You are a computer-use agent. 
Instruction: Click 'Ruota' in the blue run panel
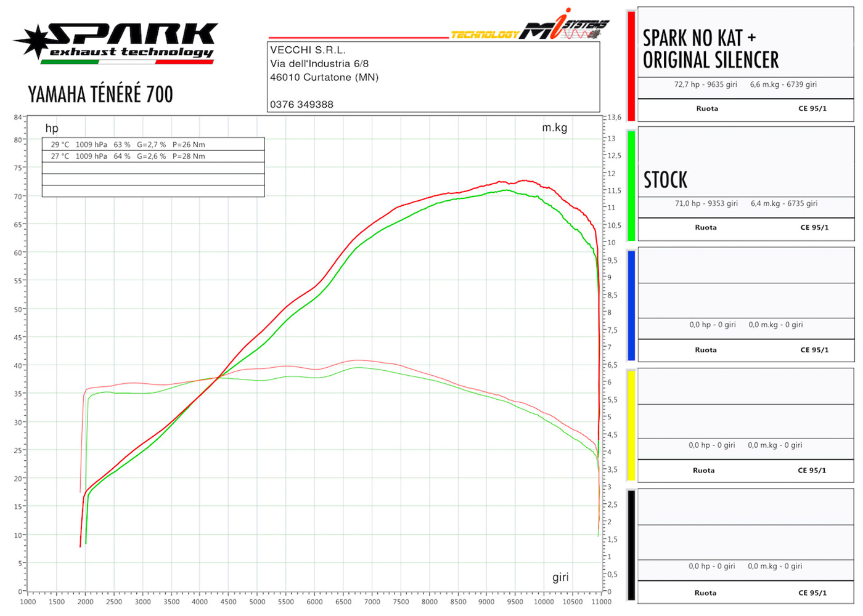pos(706,350)
